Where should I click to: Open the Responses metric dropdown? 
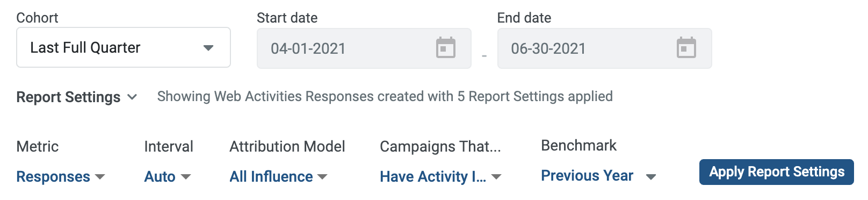[61, 176]
